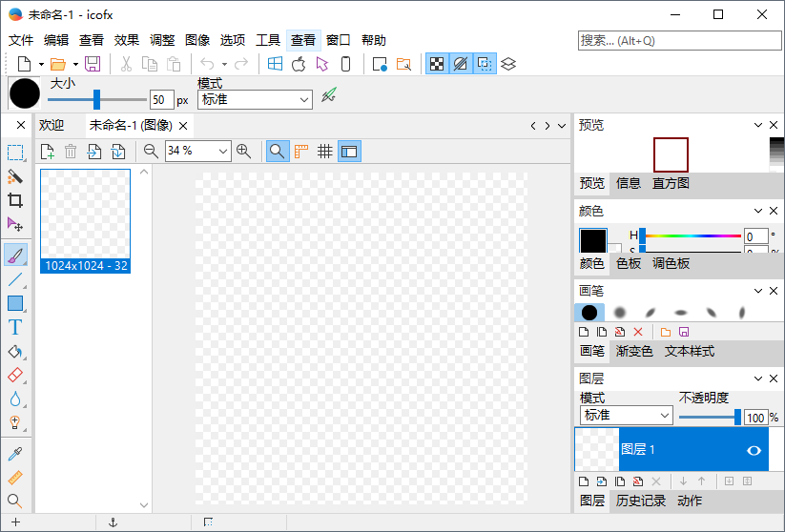Screen dimensions: 785x532
Task: Switch to the 渐变色 tab
Action: pos(633,352)
